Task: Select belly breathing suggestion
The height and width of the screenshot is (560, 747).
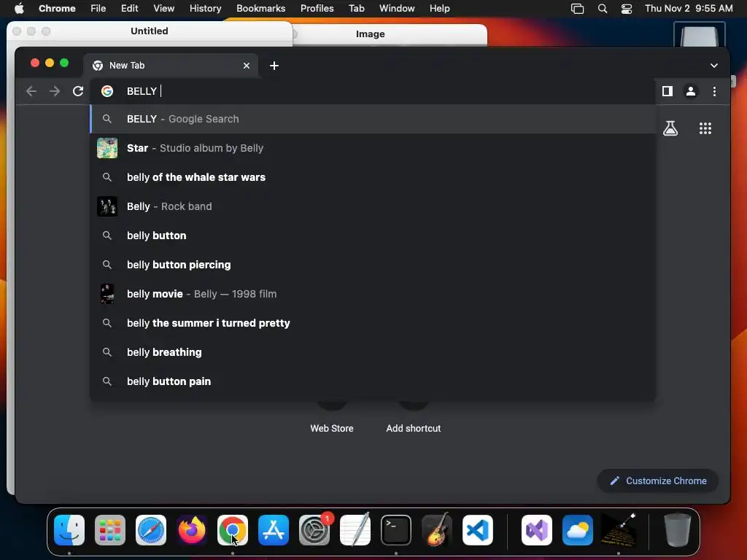Action: [373, 352]
